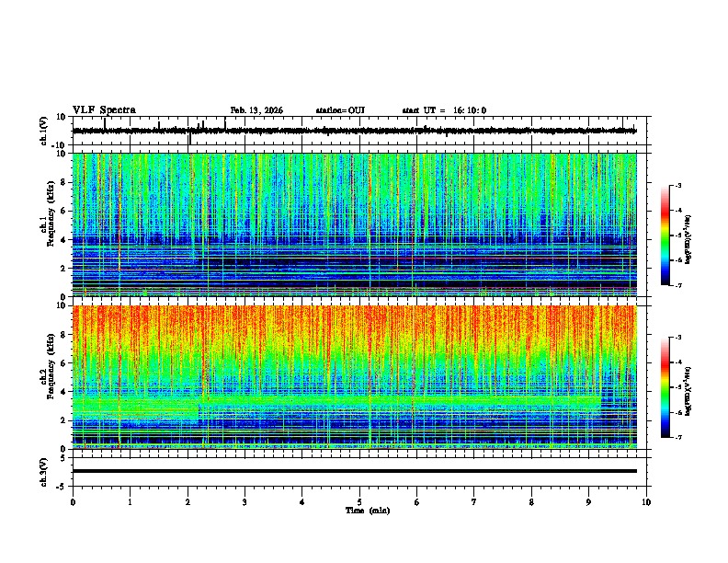Click the ch.1 spectrogram color scale bar
The width and height of the screenshot is (728, 563).
[x=665, y=236]
